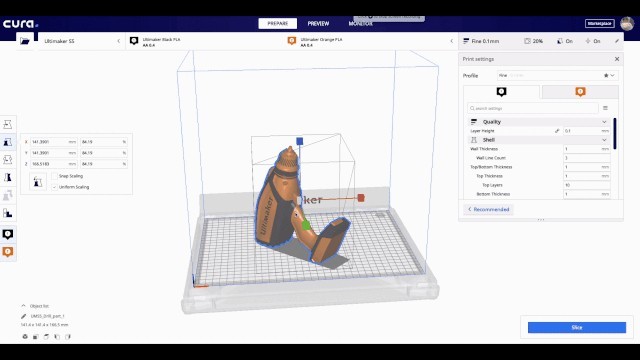This screenshot has width=640, height=360.
Task: Click the green Y-axis scale handle
Action: [306, 224]
